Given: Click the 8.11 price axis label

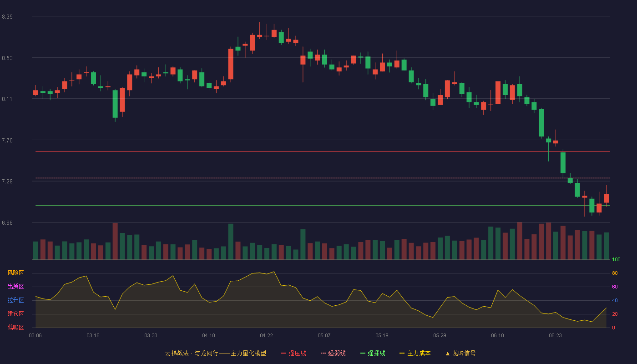Looking at the screenshot, I should coord(7,99).
